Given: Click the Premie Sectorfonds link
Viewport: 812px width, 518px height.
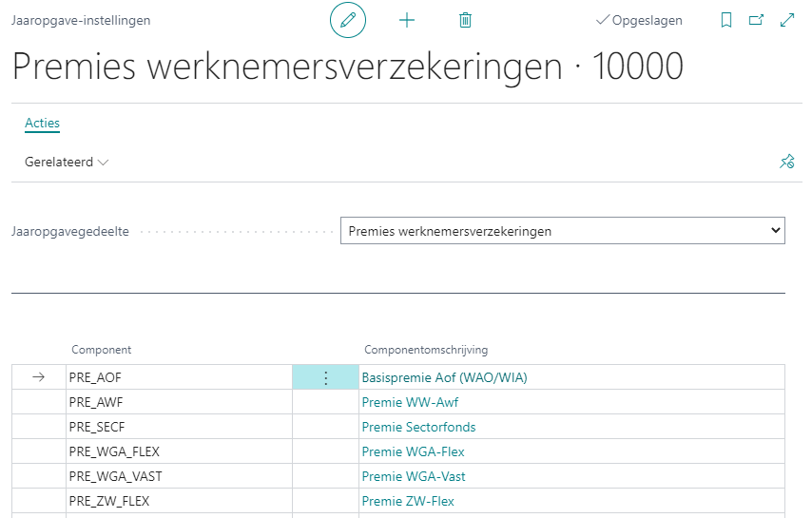Looking at the screenshot, I should pyautogui.click(x=418, y=427).
